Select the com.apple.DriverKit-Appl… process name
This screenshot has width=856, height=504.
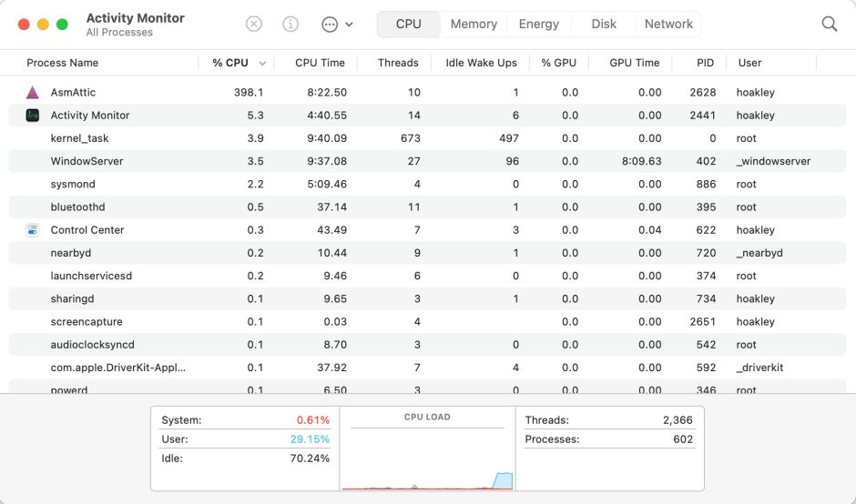pyautogui.click(x=117, y=368)
